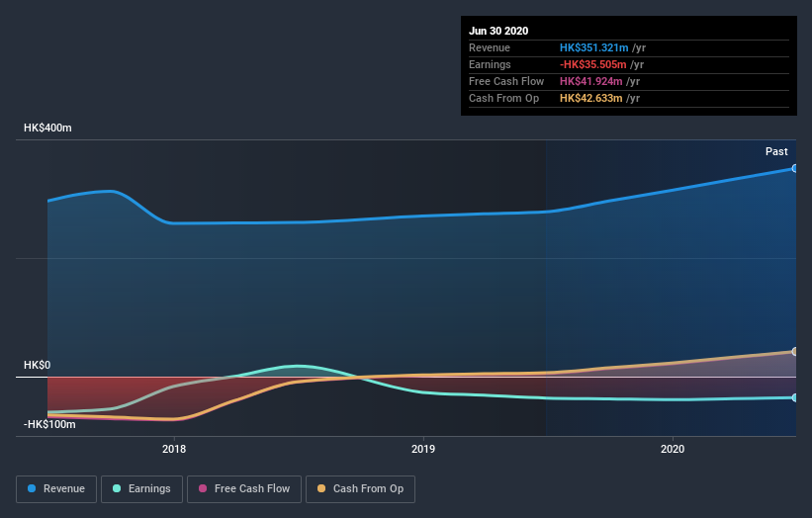Toggle the Free Cash Flow legend button
The height and width of the screenshot is (518, 812).
coord(244,489)
